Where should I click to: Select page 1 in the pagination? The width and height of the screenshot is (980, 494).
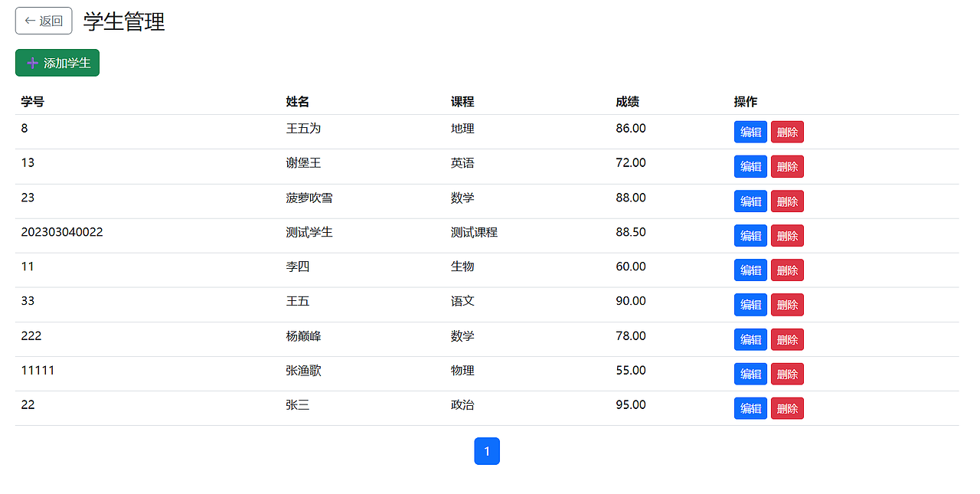pos(487,451)
